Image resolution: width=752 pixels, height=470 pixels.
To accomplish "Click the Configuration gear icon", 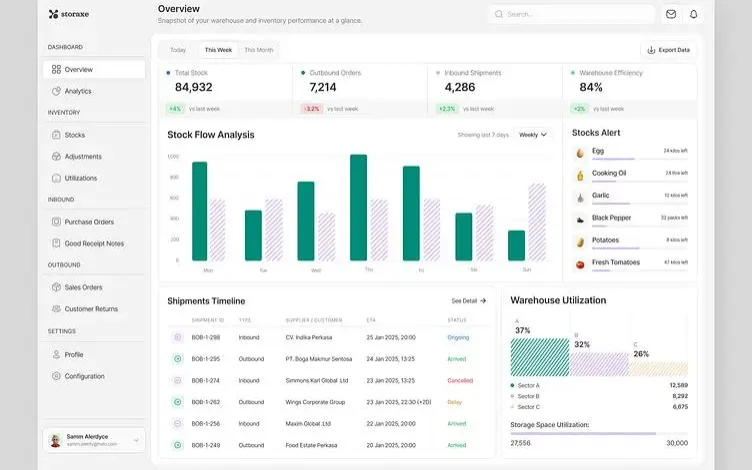I will click(x=56, y=376).
